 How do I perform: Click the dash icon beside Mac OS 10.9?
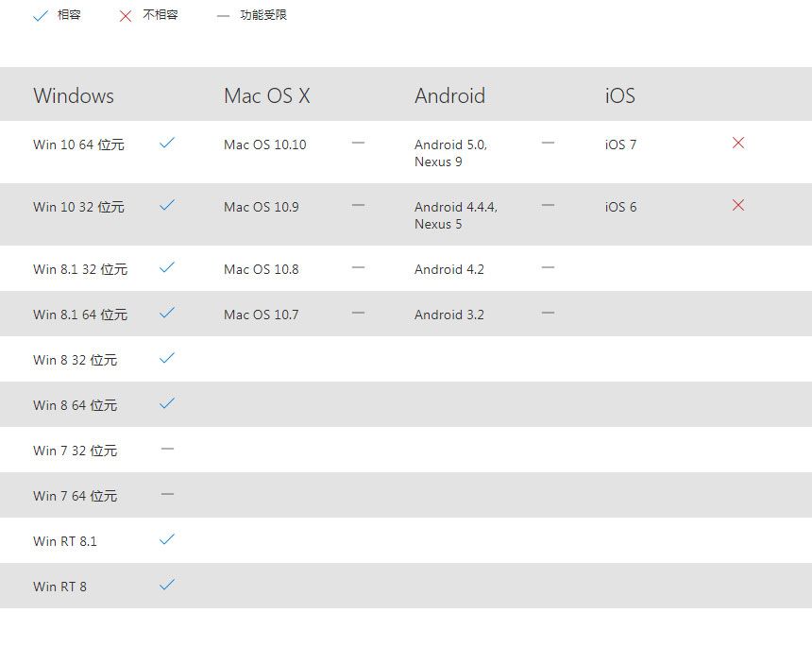click(358, 205)
